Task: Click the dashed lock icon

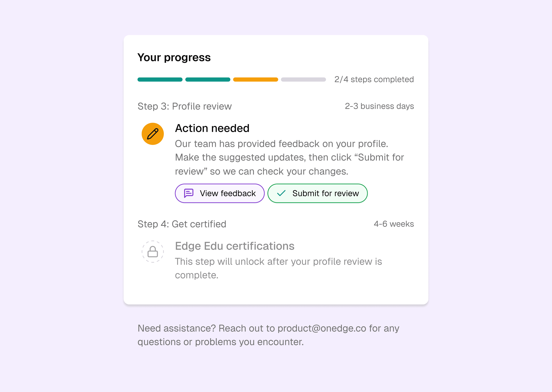Action: 153,252
